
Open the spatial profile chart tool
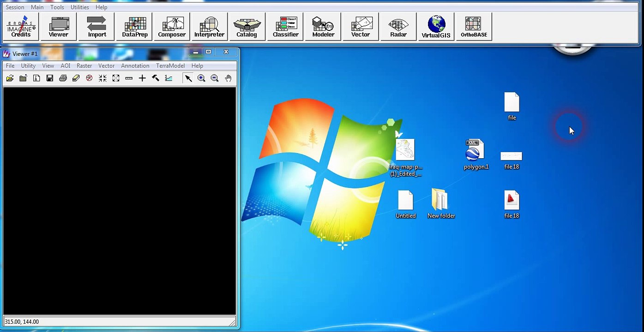tap(169, 78)
